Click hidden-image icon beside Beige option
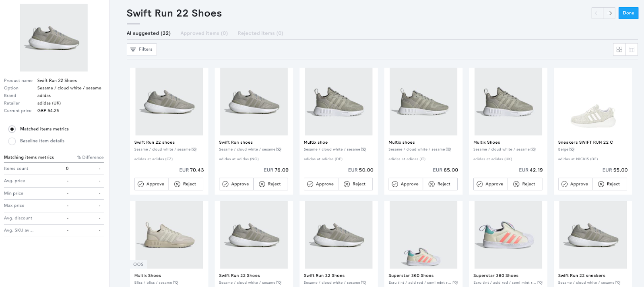Image resolution: width=644 pixels, height=287 pixels. pos(572,150)
